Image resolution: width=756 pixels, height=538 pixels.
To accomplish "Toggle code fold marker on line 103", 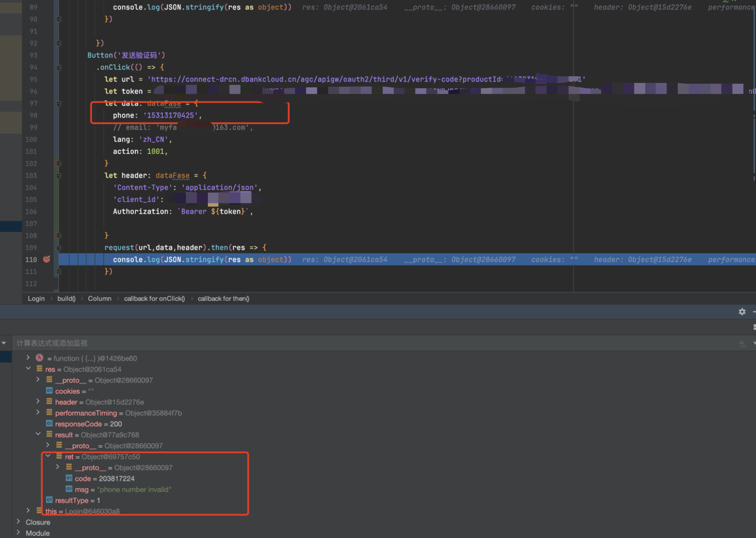I will [58, 175].
